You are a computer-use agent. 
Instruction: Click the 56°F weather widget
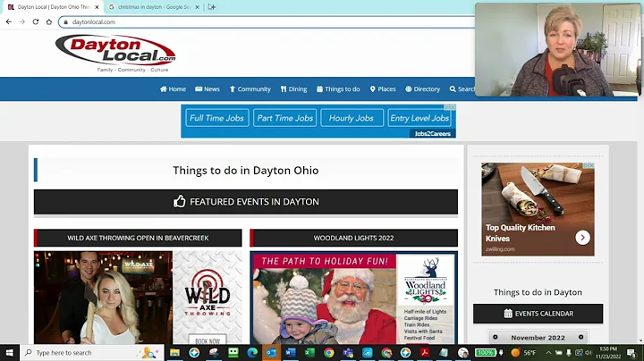523,353
